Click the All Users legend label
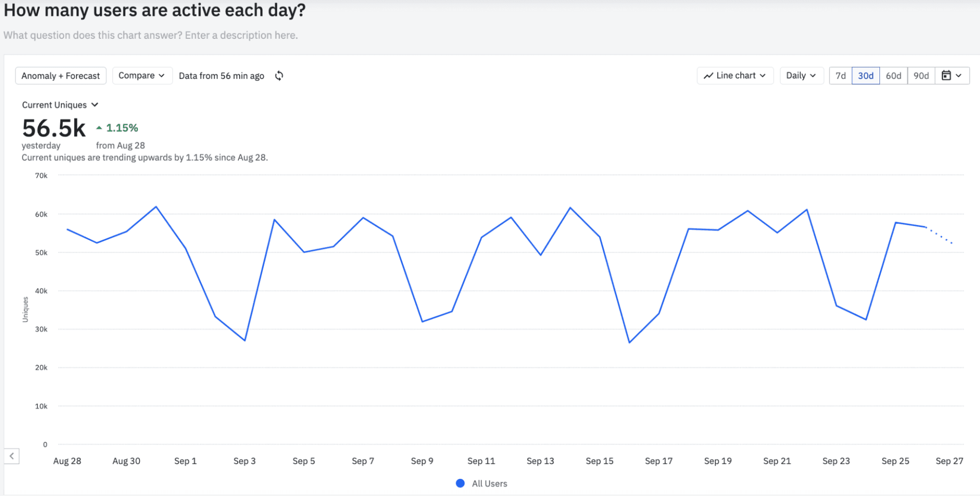Image resolution: width=980 pixels, height=496 pixels. pyautogui.click(x=489, y=483)
